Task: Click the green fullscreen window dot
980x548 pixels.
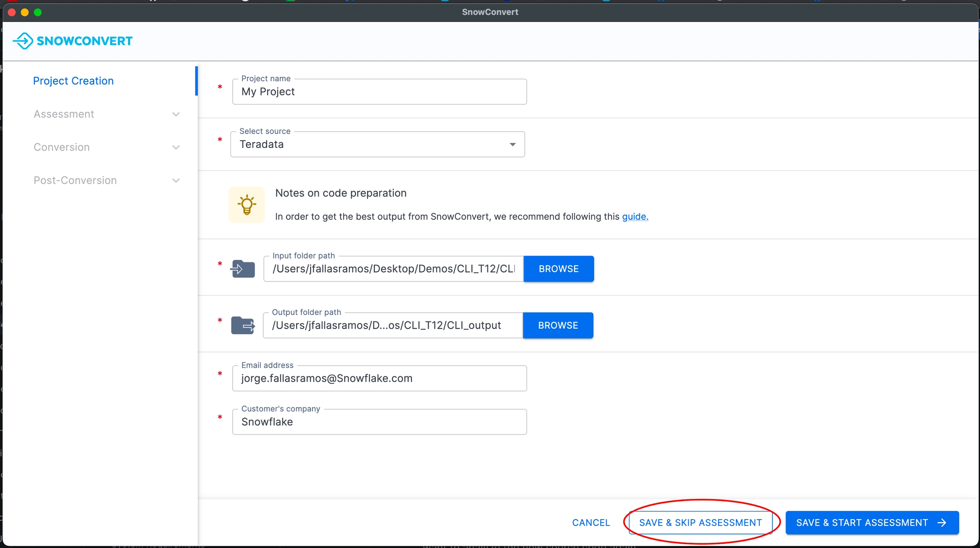Action: coord(38,12)
